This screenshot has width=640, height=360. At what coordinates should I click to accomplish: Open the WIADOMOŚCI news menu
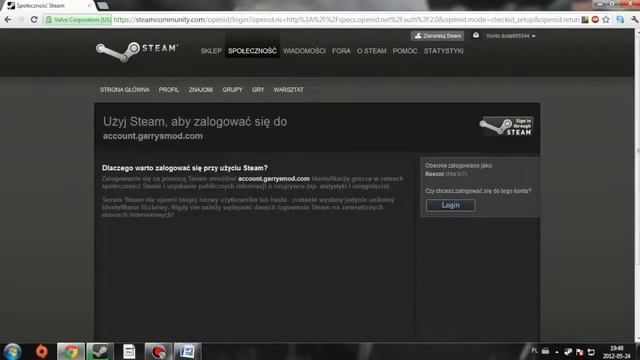(304, 51)
